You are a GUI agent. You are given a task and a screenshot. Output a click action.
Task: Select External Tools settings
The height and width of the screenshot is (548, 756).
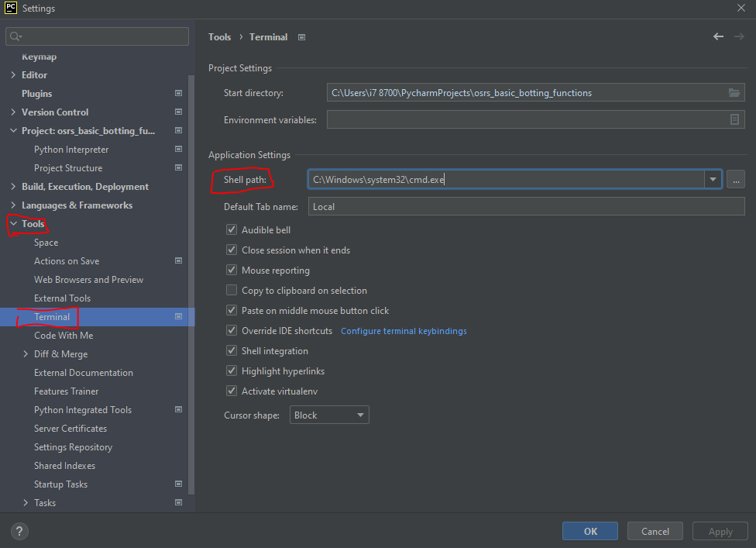62,298
